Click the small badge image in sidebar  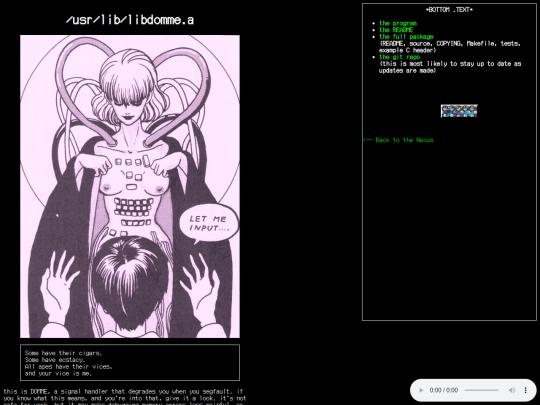coord(459,111)
